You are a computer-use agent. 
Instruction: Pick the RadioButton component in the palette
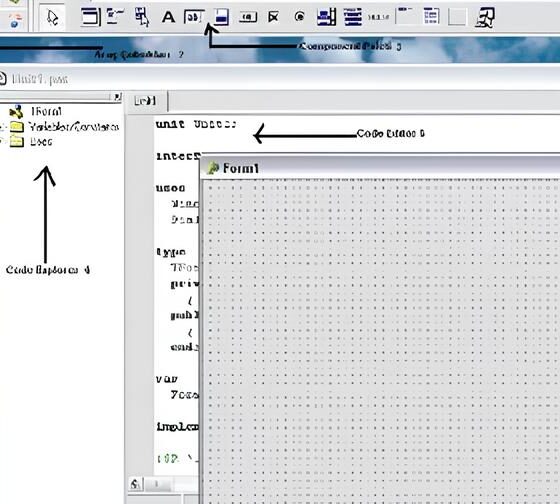click(300, 17)
